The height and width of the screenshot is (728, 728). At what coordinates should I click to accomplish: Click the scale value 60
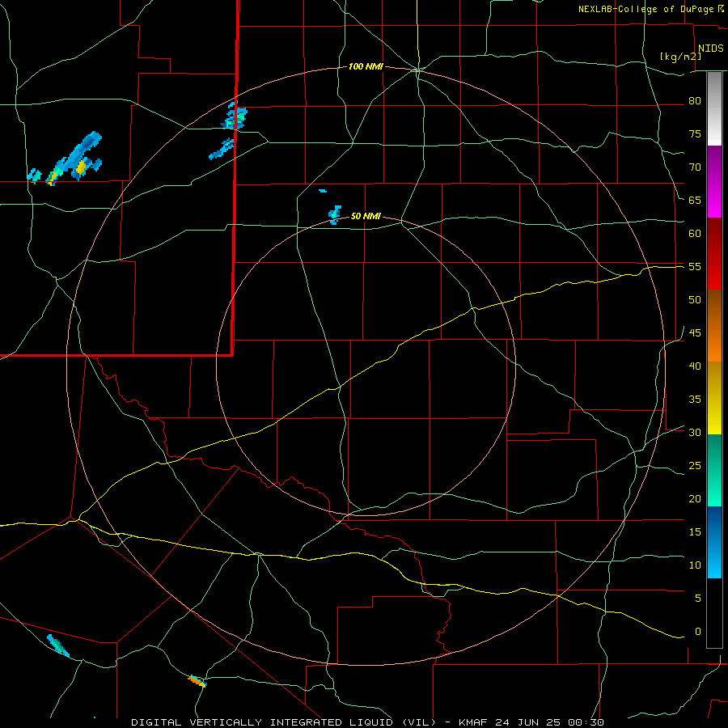click(695, 234)
